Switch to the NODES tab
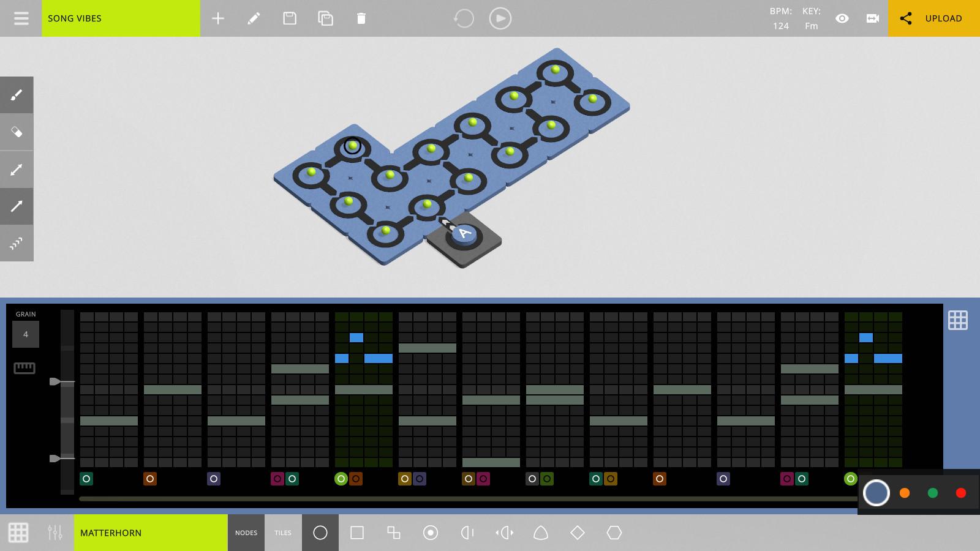Viewport: 980px width, 551px height. [246, 533]
